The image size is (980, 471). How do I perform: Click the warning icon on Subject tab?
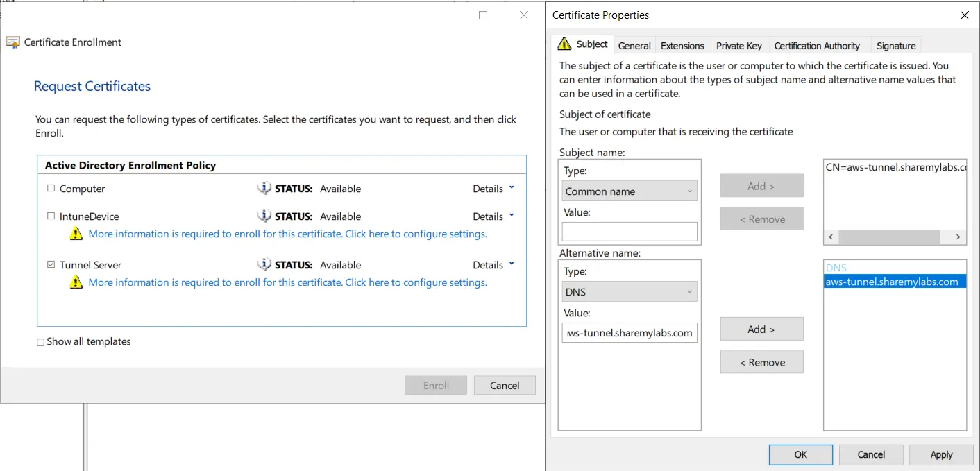coord(565,44)
